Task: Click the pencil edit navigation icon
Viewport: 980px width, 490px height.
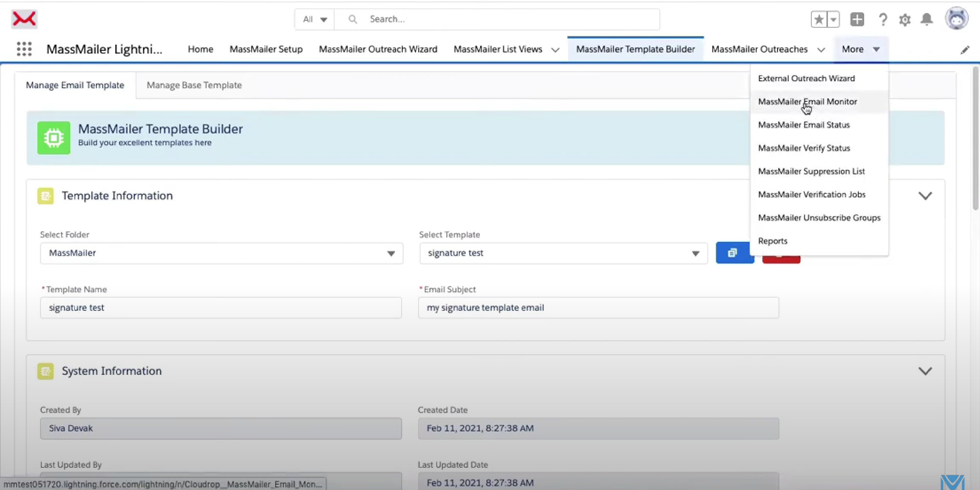Action: (x=965, y=50)
